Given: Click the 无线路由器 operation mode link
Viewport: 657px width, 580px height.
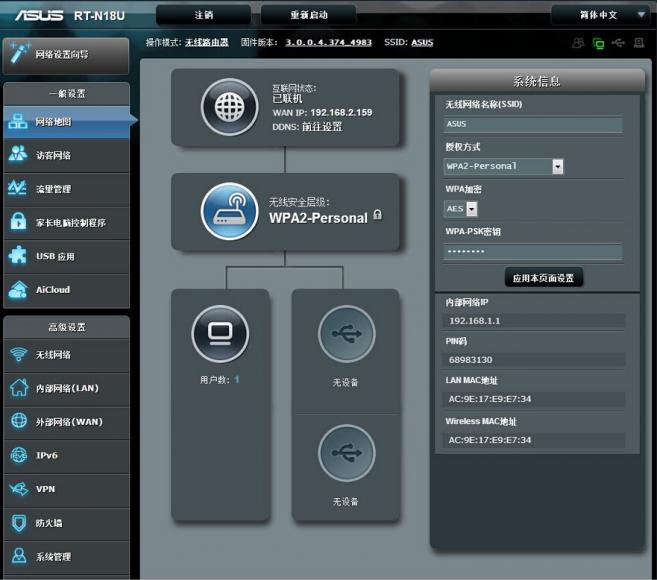Looking at the screenshot, I should click(x=207, y=42).
